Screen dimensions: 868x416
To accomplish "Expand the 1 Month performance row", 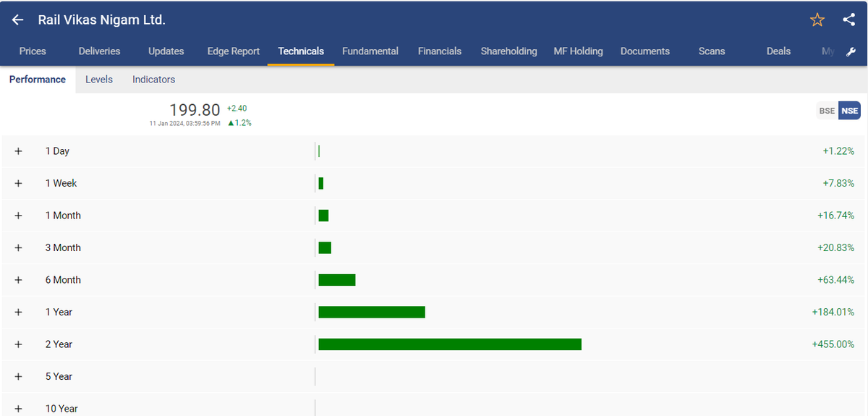I will point(19,216).
